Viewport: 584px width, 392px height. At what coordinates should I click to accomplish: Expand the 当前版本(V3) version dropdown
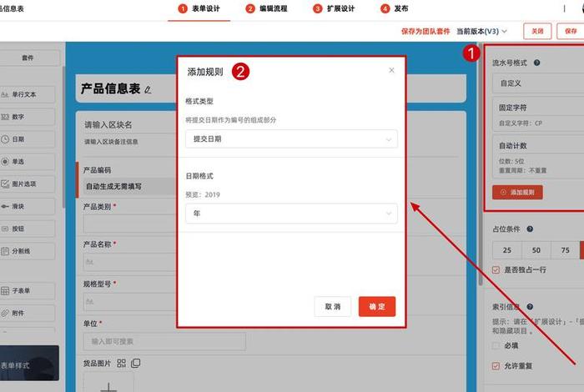pyautogui.click(x=481, y=31)
